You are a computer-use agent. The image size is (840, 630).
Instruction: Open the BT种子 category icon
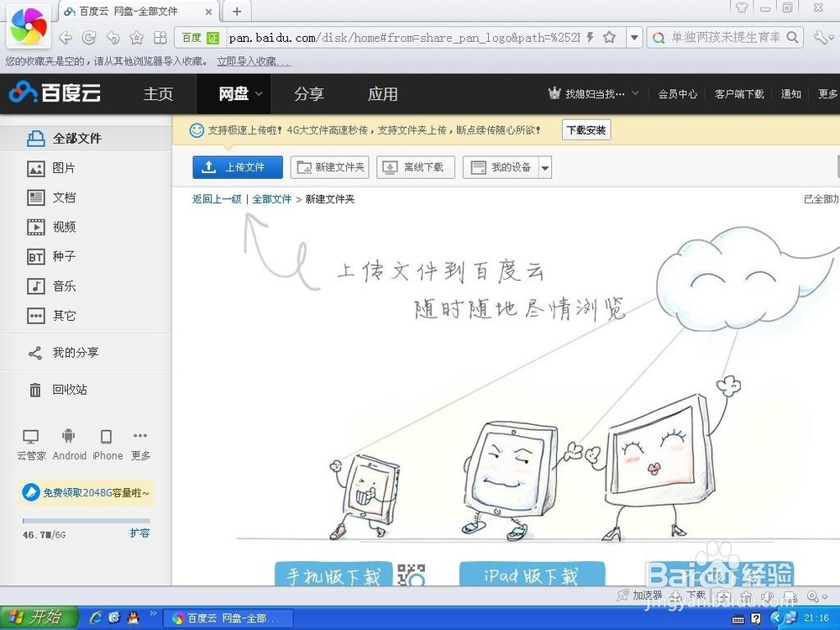tap(35, 256)
